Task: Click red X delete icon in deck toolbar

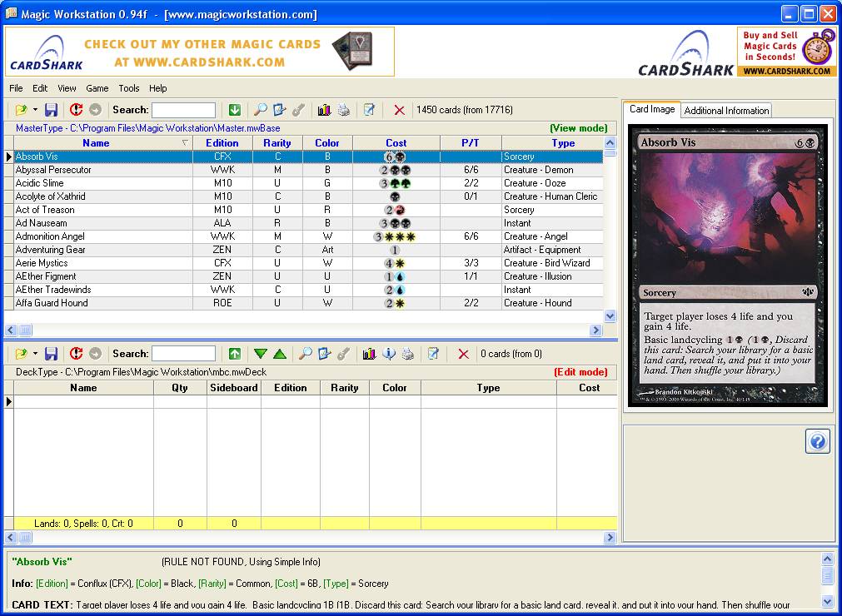Action: pyautogui.click(x=463, y=354)
